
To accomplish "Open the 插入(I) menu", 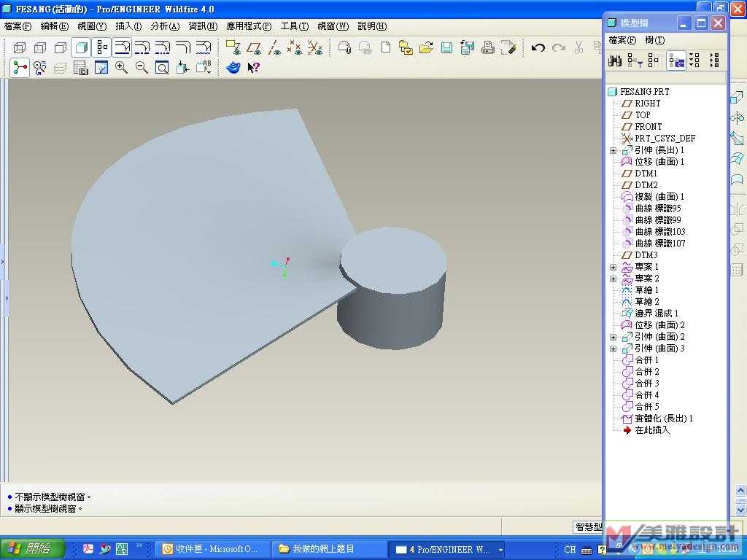I will pos(128,26).
